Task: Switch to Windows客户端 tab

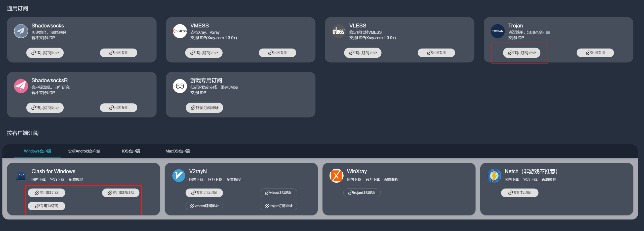Action: [37, 151]
